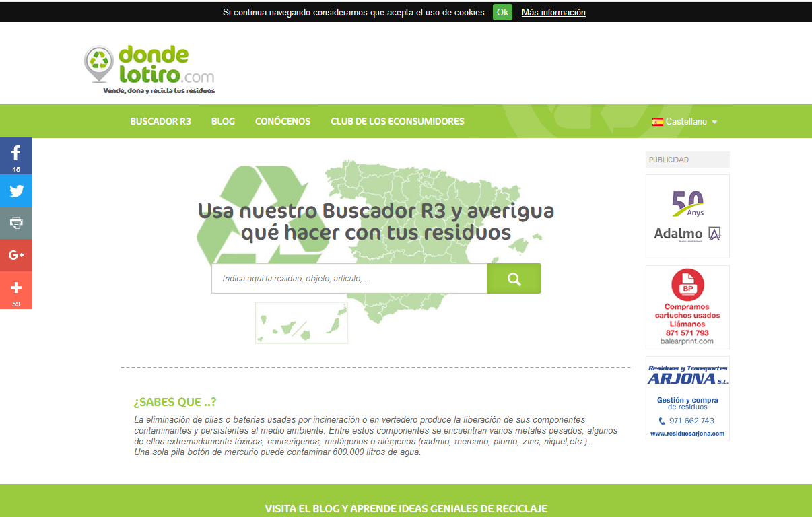The width and height of the screenshot is (812, 517).
Task: Accept cookies with the Ok button
Action: point(502,12)
